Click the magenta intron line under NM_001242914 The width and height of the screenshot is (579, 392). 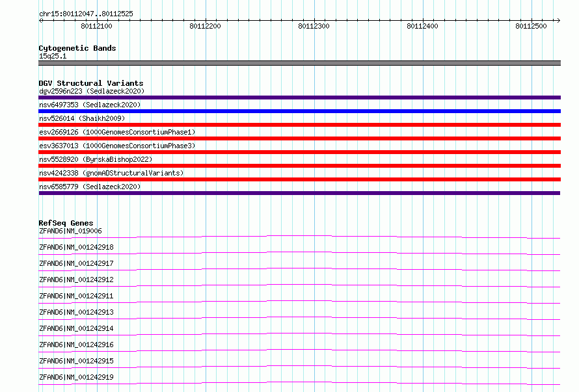coord(299,333)
